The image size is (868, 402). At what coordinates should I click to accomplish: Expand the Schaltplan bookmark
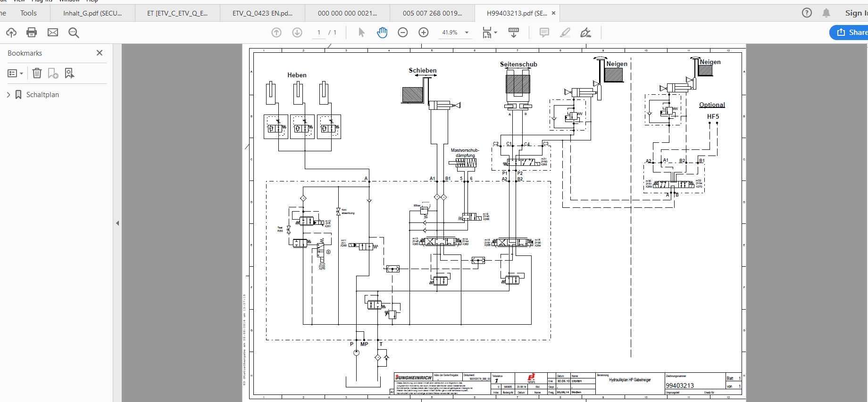[8, 95]
